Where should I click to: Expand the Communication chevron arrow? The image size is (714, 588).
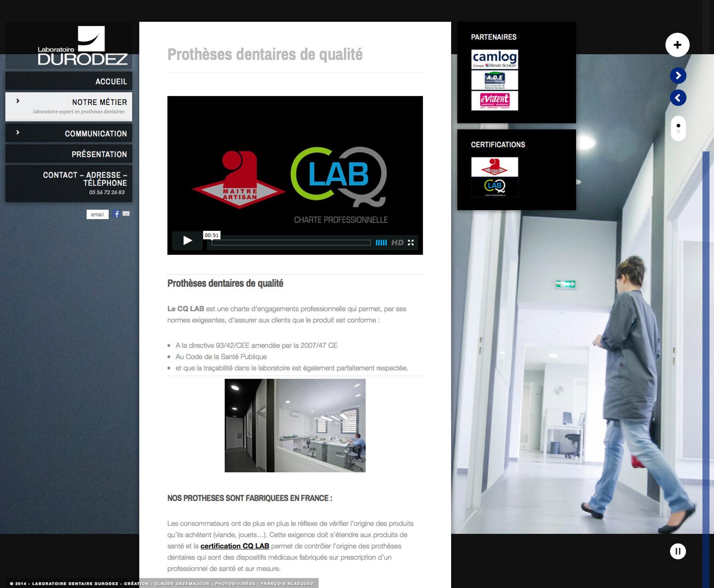pyautogui.click(x=17, y=132)
